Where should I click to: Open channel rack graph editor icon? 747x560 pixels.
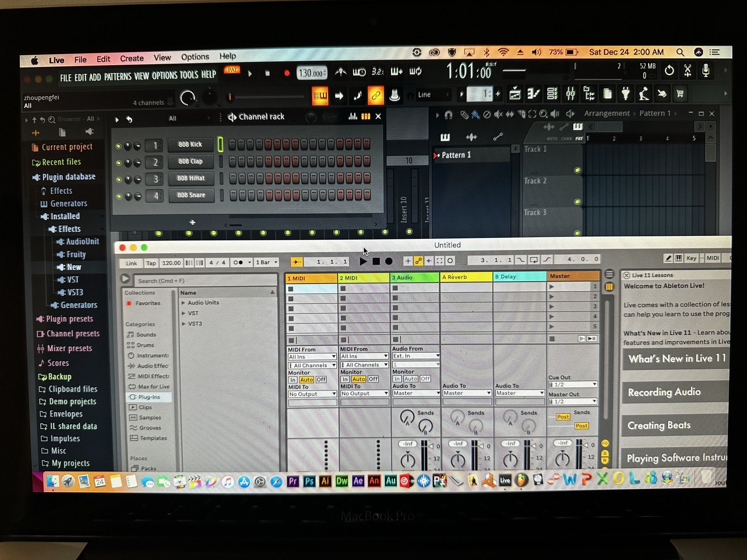click(352, 116)
